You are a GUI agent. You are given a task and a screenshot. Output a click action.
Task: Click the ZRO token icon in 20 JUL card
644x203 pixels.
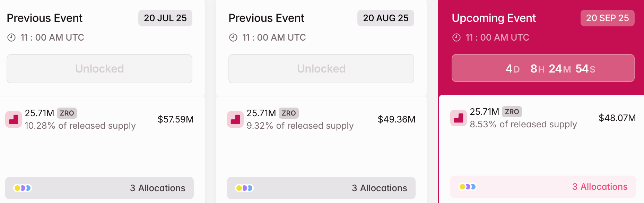coord(14,119)
